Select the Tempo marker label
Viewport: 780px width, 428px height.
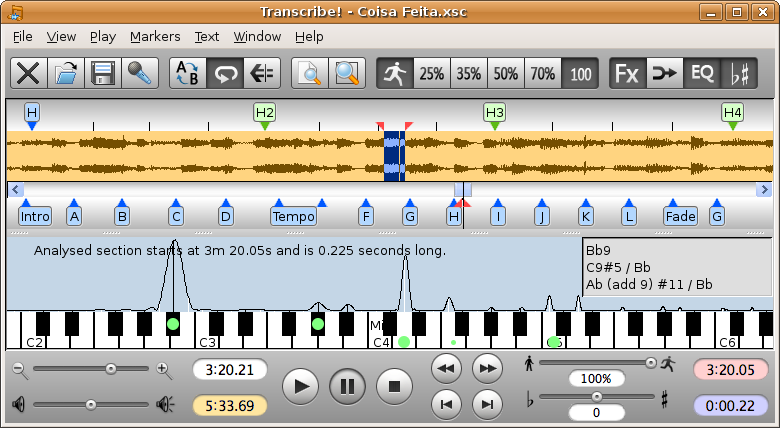pyautogui.click(x=293, y=216)
